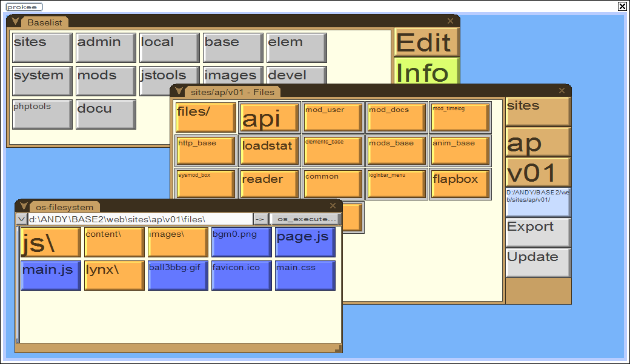This screenshot has height=364, width=630.
Task: Open the bgm0.png file tile
Action: pyautogui.click(x=241, y=242)
